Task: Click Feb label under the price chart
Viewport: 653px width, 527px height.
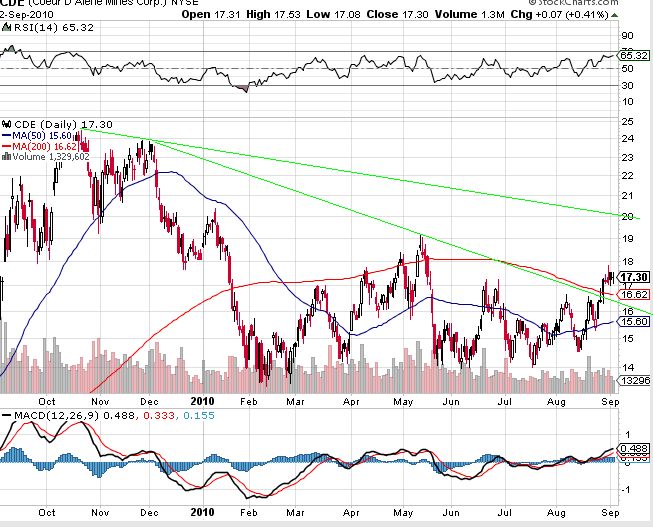Action: [x=249, y=402]
